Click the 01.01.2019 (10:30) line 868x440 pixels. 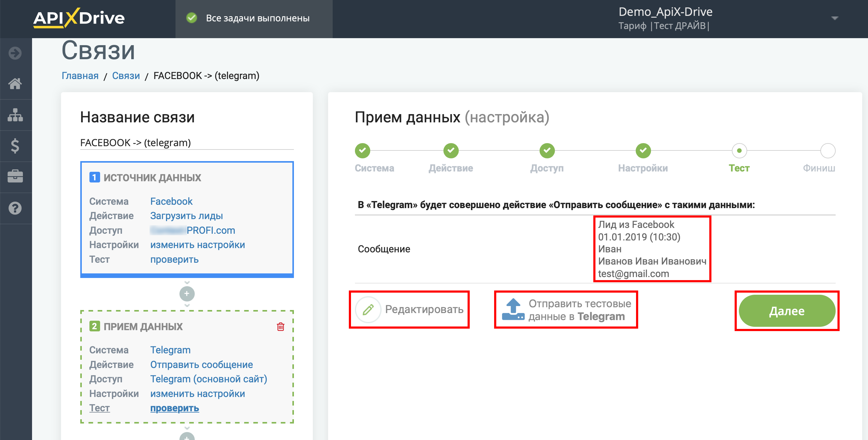coord(639,237)
